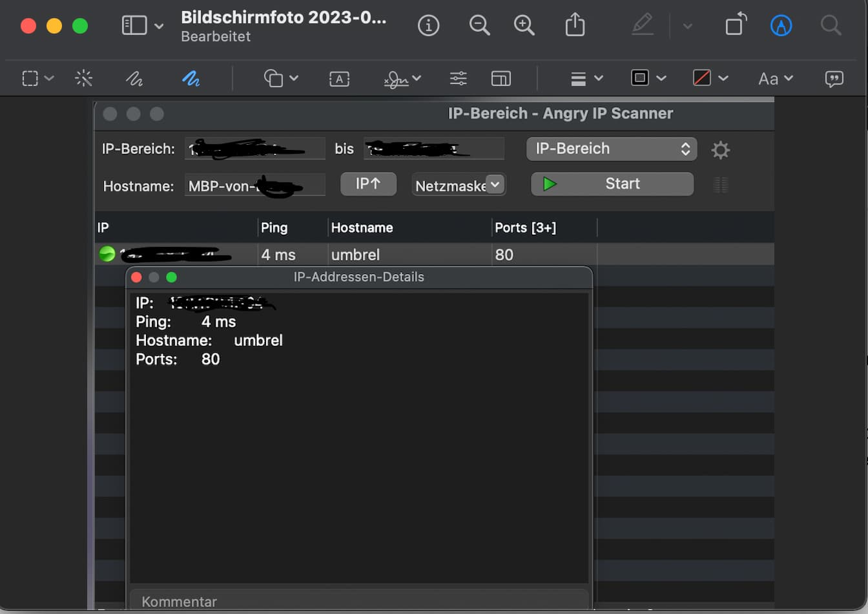
Task: Click the Hostname input field
Action: tap(255, 185)
